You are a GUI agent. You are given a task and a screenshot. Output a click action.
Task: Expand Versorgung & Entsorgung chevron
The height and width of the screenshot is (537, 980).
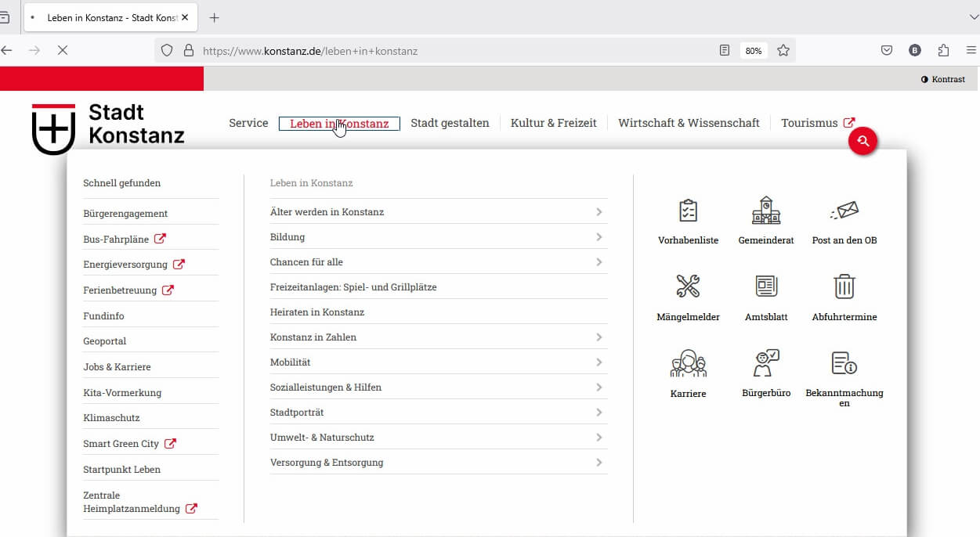coord(598,463)
